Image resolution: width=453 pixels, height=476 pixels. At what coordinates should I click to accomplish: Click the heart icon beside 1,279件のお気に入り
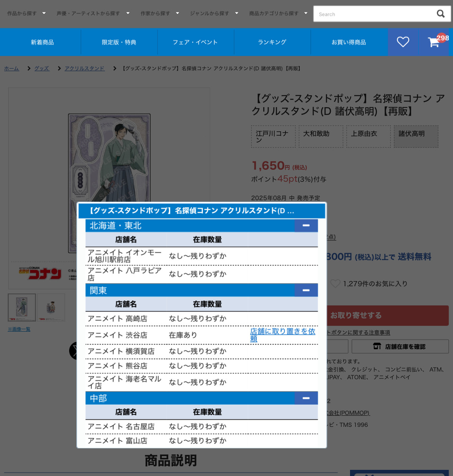click(x=335, y=284)
